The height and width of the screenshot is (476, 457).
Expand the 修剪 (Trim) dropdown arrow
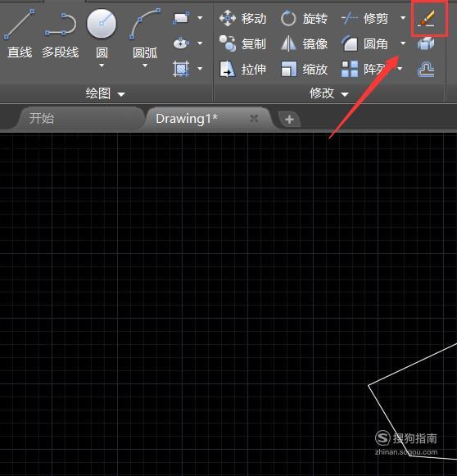pos(403,18)
